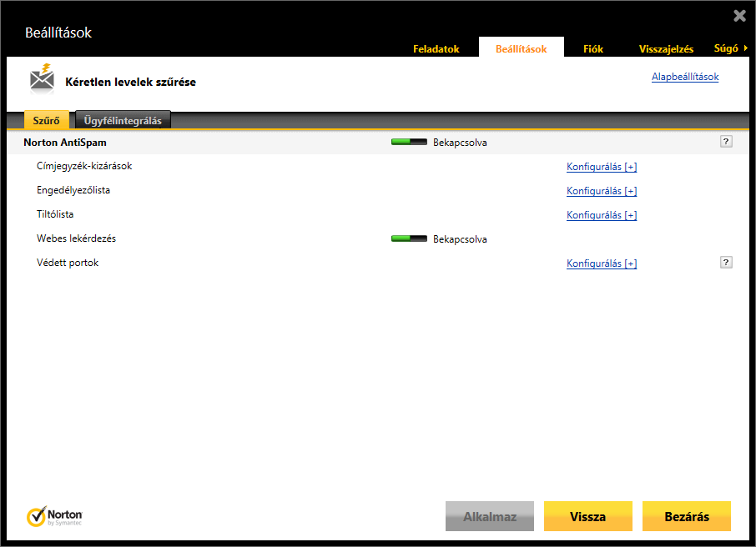Close the Beállítások window
Viewport: 756px width, 547px height.
[739, 16]
